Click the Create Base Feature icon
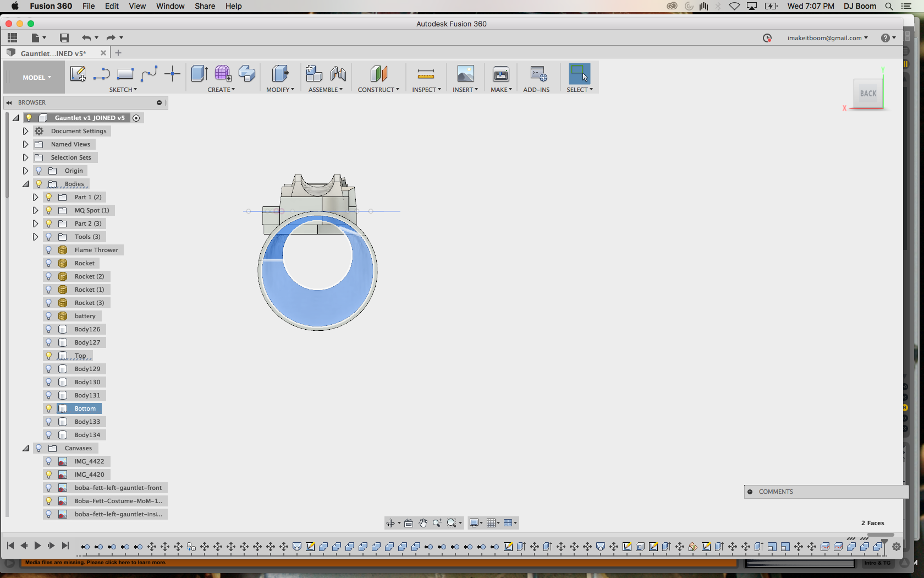 pyautogui.click(x=247, y=74)
